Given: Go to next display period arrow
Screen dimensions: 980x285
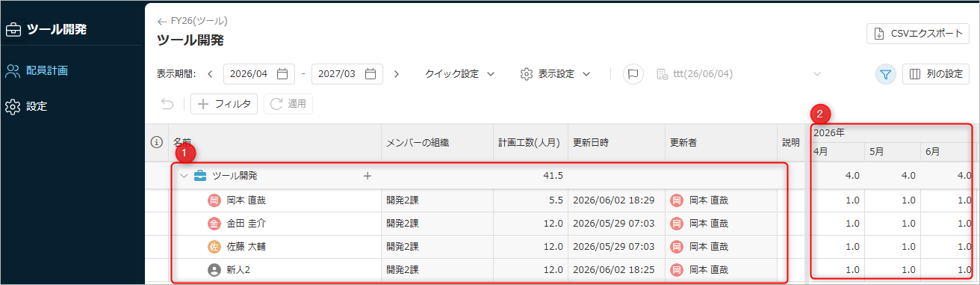Looking at the screenshot, I should pos(396,74).
